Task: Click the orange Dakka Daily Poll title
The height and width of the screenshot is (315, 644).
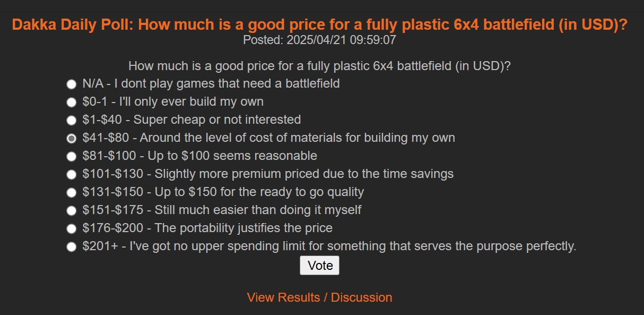Action: [319, 24]
